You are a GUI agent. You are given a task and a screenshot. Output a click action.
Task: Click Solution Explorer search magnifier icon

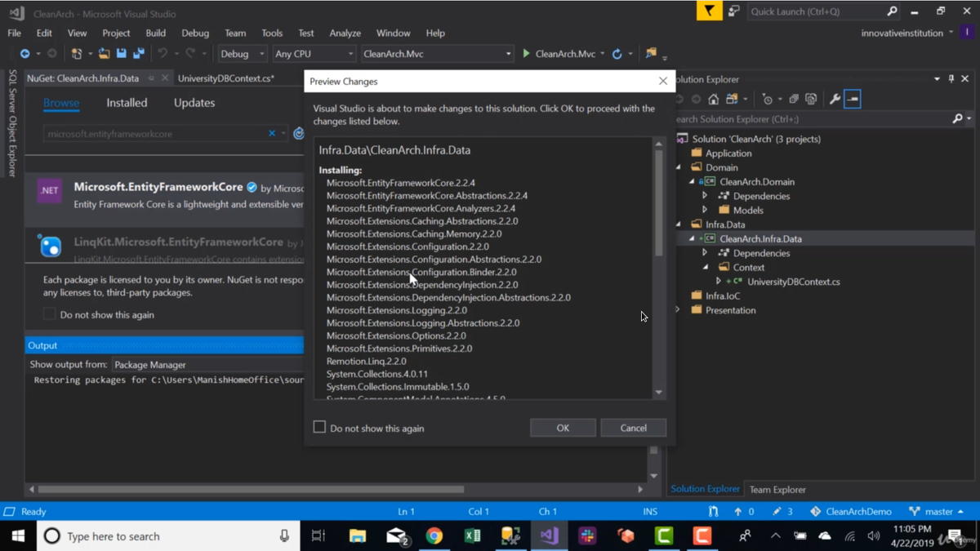(x=958, y=118)
